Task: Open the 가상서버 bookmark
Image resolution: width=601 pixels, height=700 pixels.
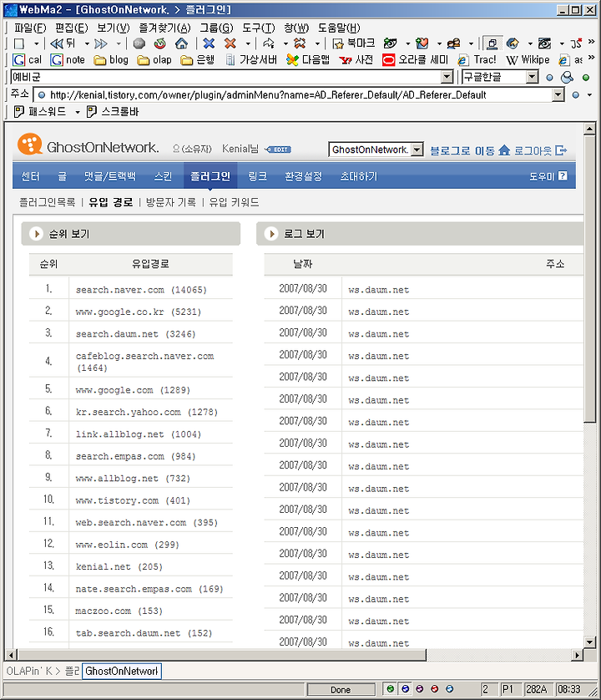Action: 250,60
